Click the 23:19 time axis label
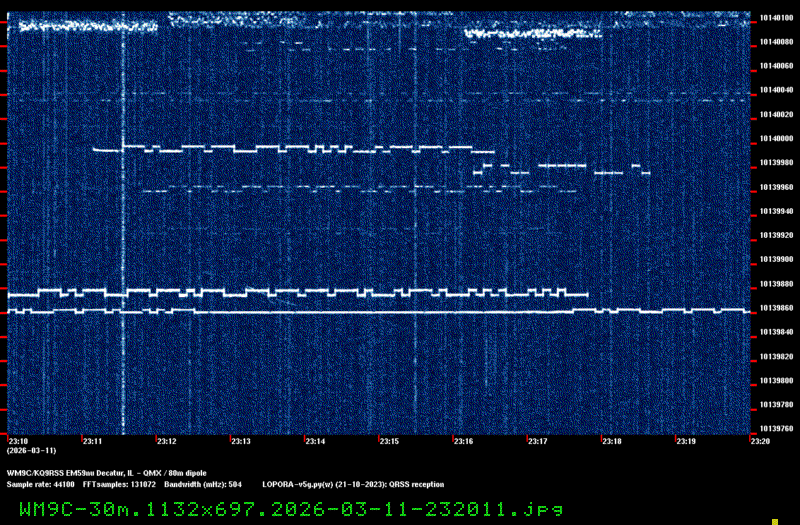Screen dimensions: 800x525 tap(686, 441)
